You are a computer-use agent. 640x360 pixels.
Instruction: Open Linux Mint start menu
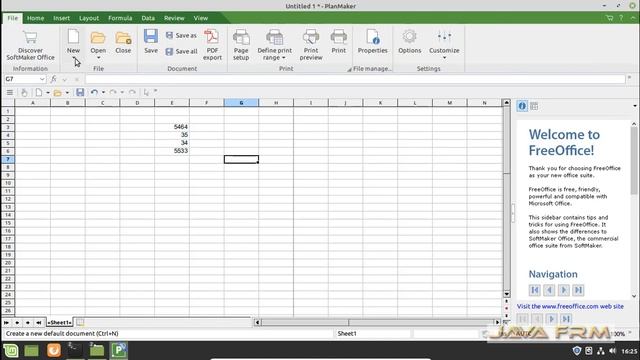click(11, 351)
